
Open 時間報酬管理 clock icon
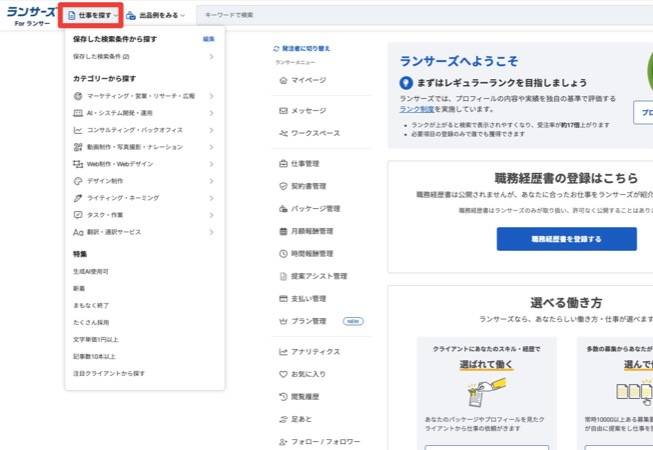283,254
